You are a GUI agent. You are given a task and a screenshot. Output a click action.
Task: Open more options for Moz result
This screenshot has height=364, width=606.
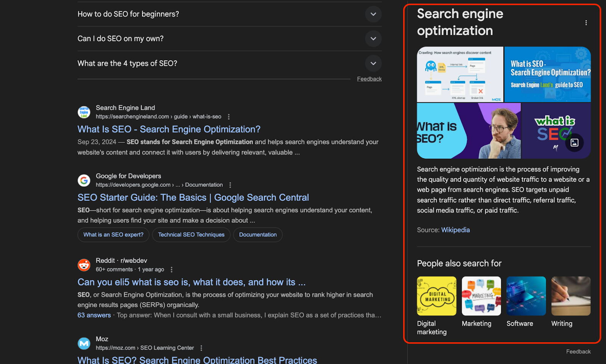click(201, 348)
